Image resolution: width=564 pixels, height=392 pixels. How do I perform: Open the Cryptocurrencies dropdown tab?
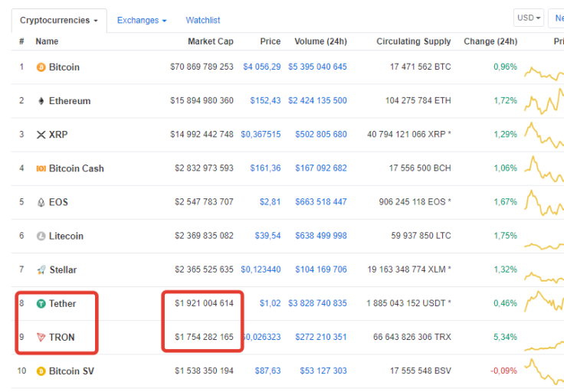tap(59, 21)
